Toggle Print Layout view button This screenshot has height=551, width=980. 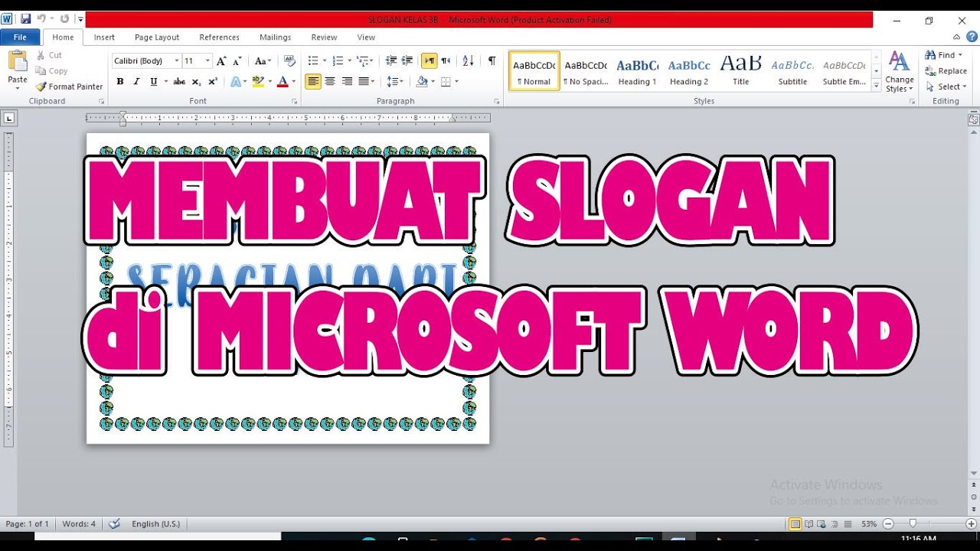coord(795,524)
